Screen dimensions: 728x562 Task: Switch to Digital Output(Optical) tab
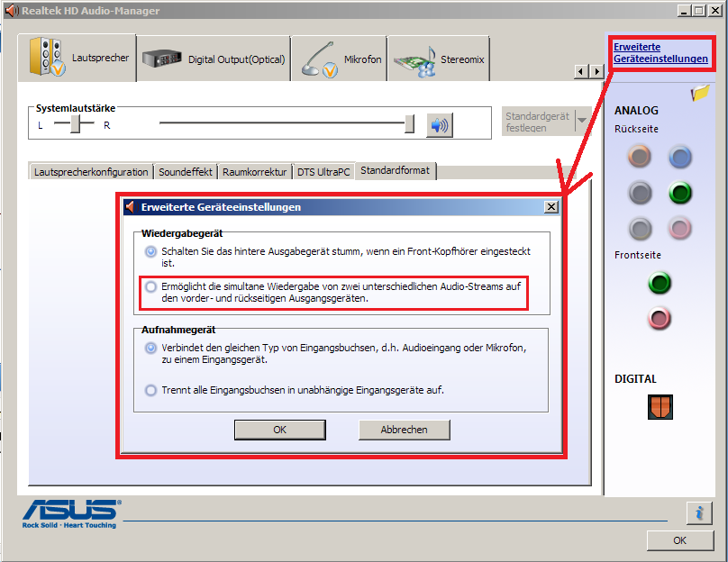(x=214, y=59)
